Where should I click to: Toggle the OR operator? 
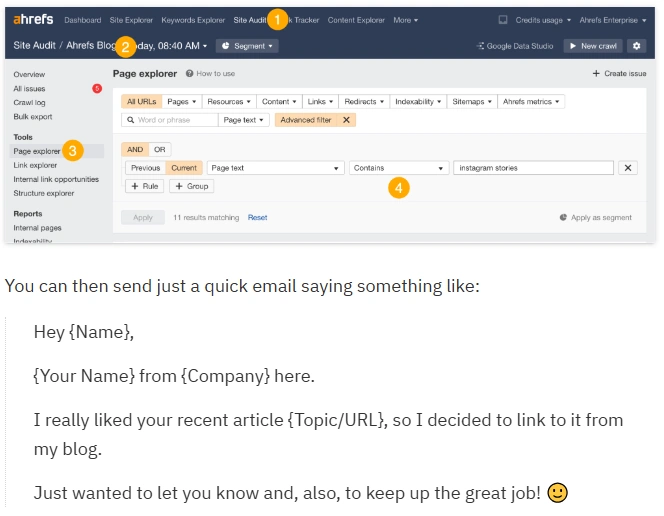click(x=160, y=149)
